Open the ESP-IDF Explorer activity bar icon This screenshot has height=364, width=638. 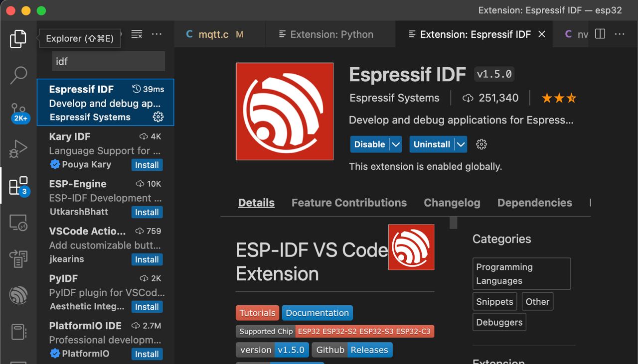pyautogui.click(x=18, y=295)
